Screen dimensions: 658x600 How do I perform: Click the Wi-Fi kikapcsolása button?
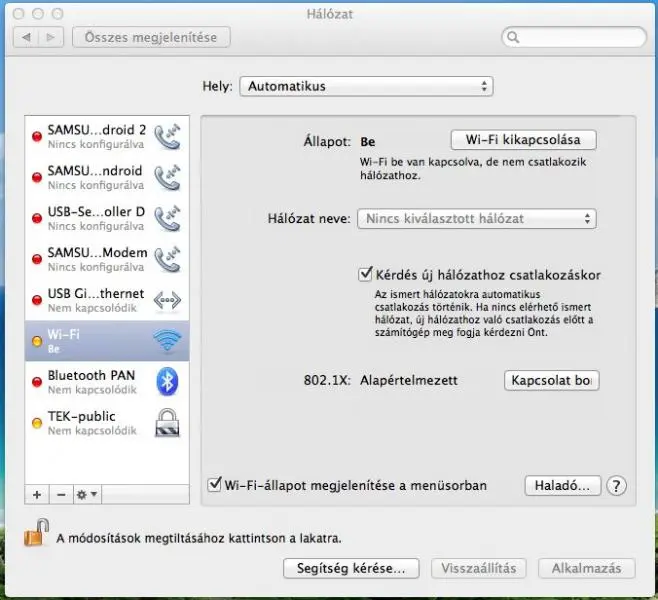(523, 139)
